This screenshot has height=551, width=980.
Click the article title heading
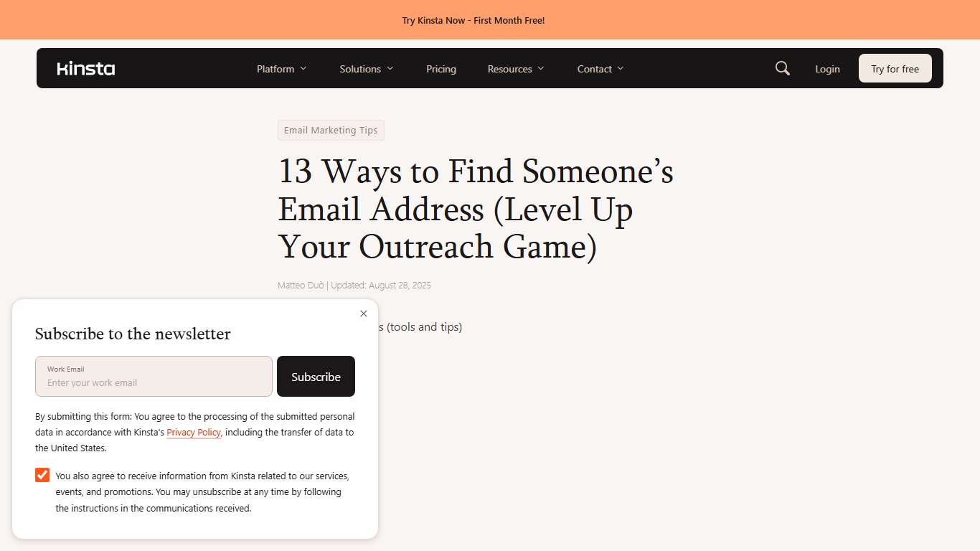coord(476,209)
